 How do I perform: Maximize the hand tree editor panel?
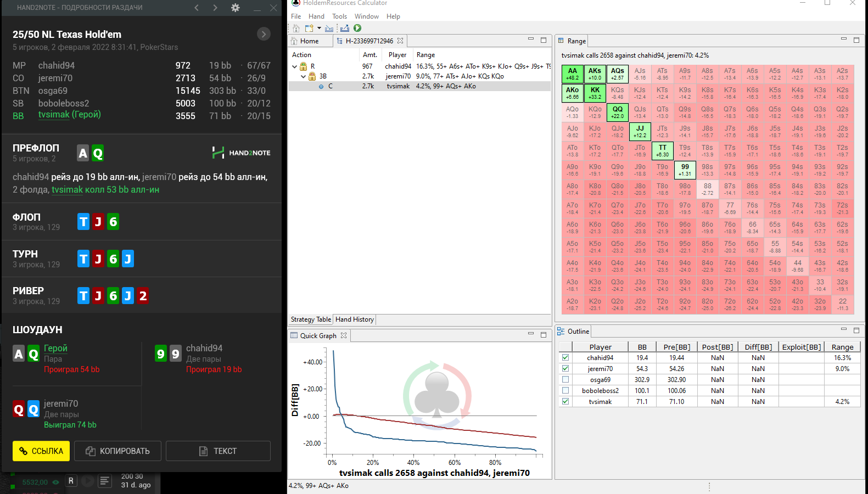(x=544, y=40)
